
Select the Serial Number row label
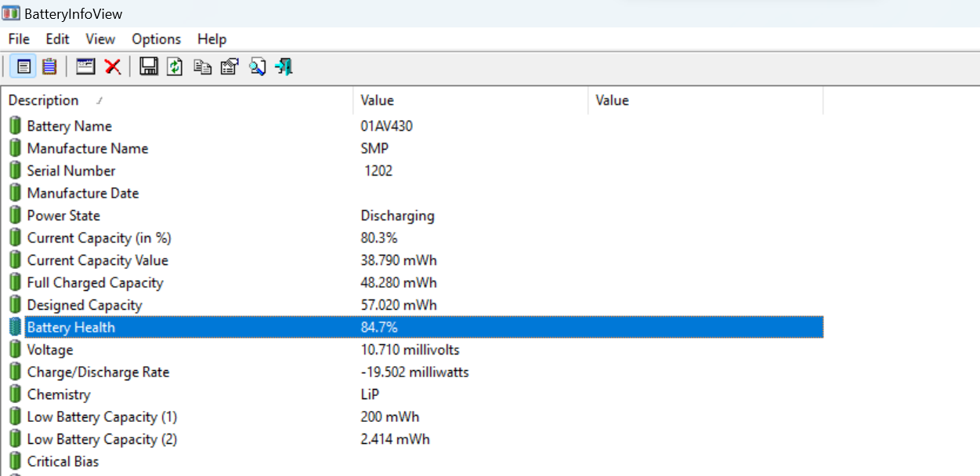(71, 171)
